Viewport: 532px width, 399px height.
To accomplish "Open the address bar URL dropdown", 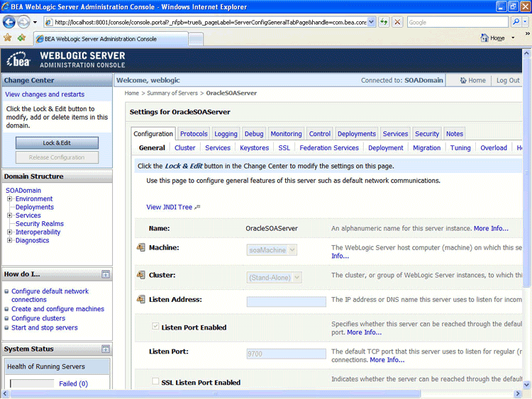I will pyautogui.click(x=371, y=22).
